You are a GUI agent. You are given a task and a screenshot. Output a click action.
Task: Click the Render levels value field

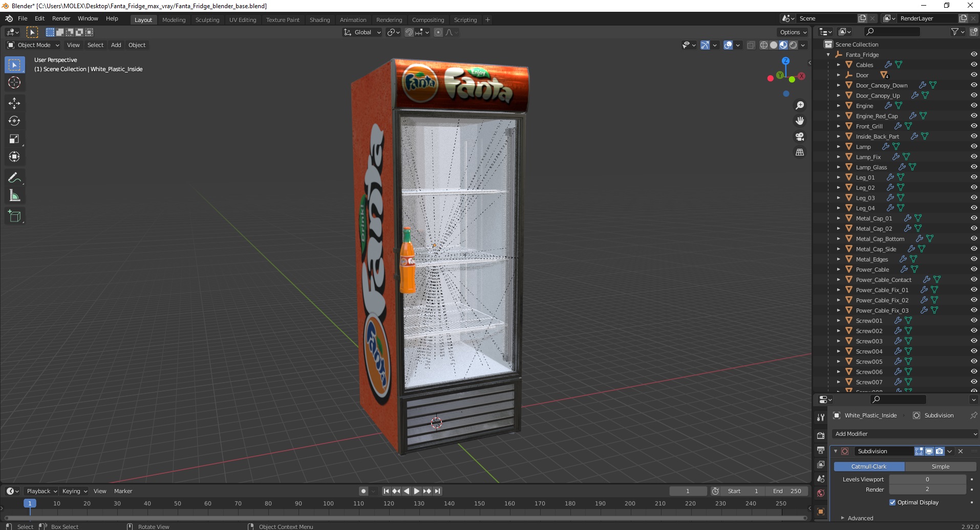pyautogui.click(x=927, y=490)
